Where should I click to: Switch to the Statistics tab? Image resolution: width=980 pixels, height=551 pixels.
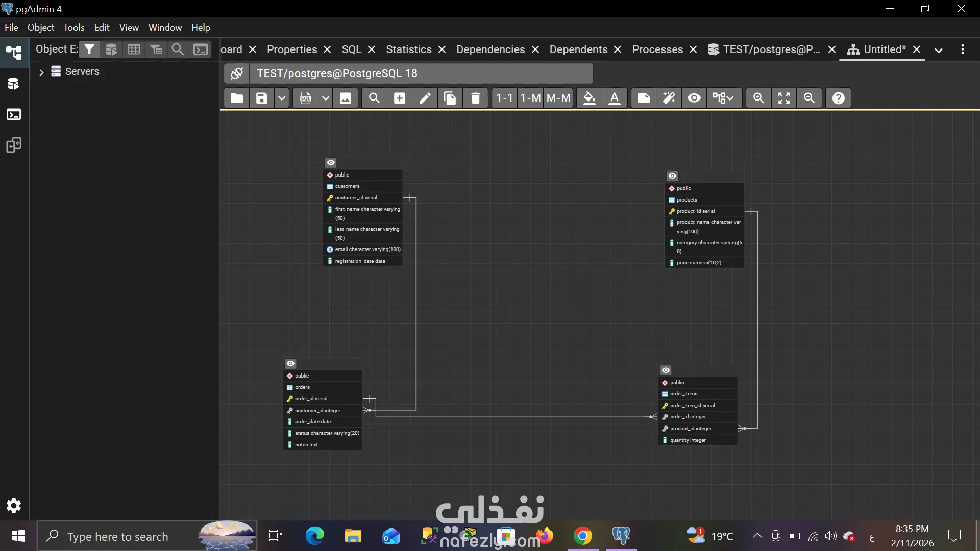coord(409,49)
